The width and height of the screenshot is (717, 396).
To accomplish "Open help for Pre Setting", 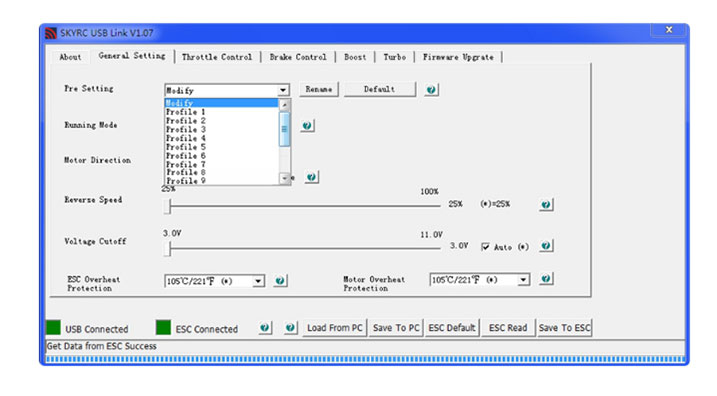I will click(431, 90).
